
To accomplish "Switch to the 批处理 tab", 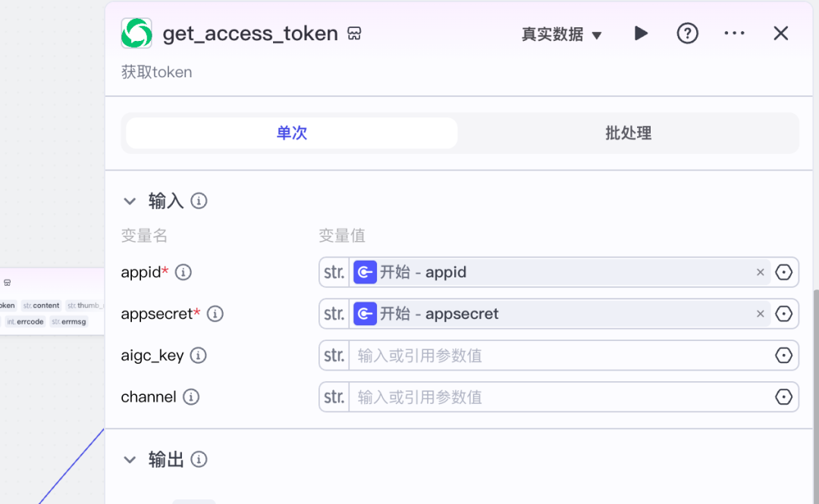I will pos(628,133).
